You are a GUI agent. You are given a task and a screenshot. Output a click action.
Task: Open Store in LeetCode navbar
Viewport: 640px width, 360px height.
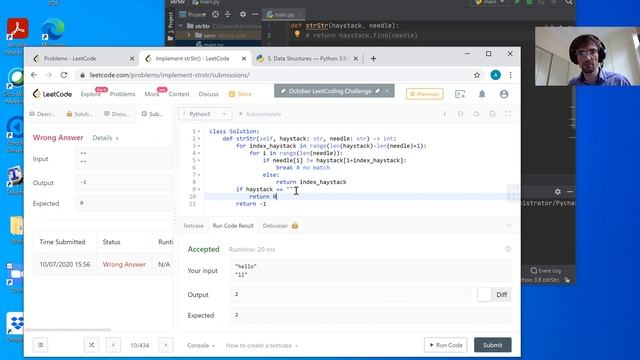(240, 94)
